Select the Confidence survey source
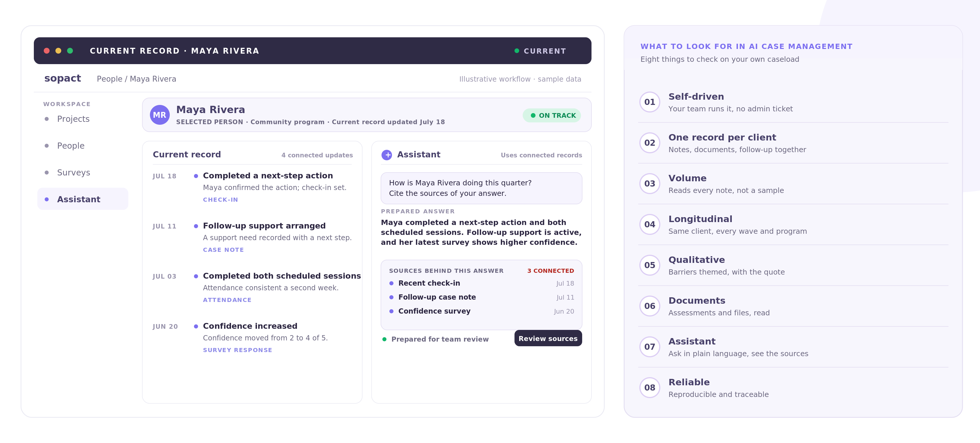The height and width of the screenshot is (443, 980). [x=481, y=311]
